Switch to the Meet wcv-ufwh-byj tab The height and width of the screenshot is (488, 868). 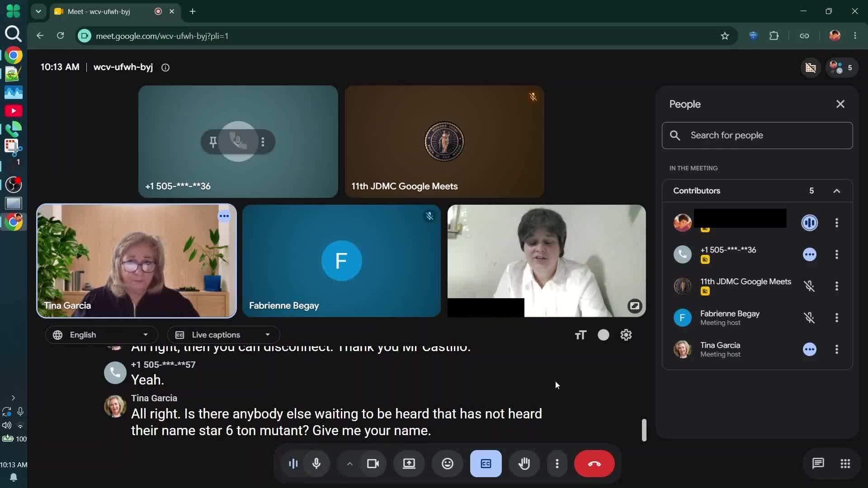point(115,11)
